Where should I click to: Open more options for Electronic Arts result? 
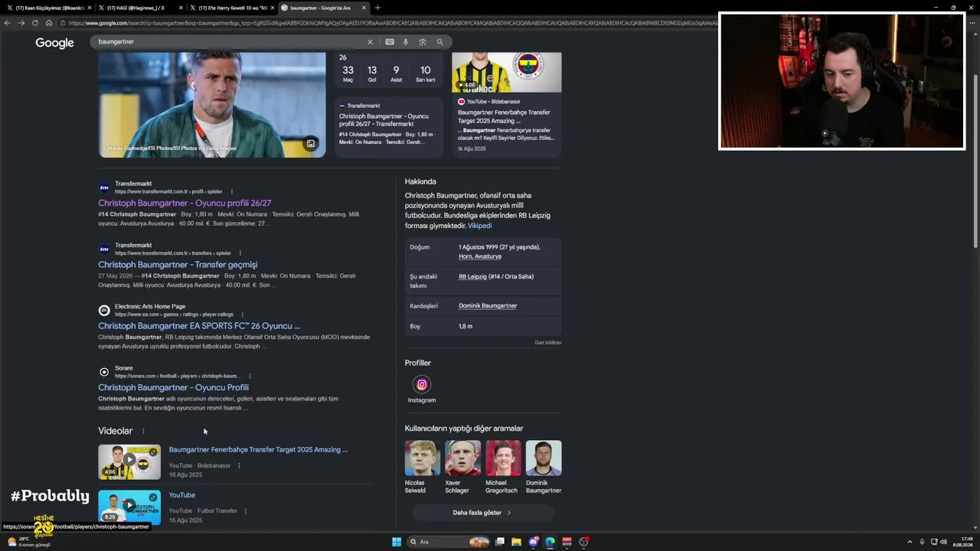pos(243,315)
